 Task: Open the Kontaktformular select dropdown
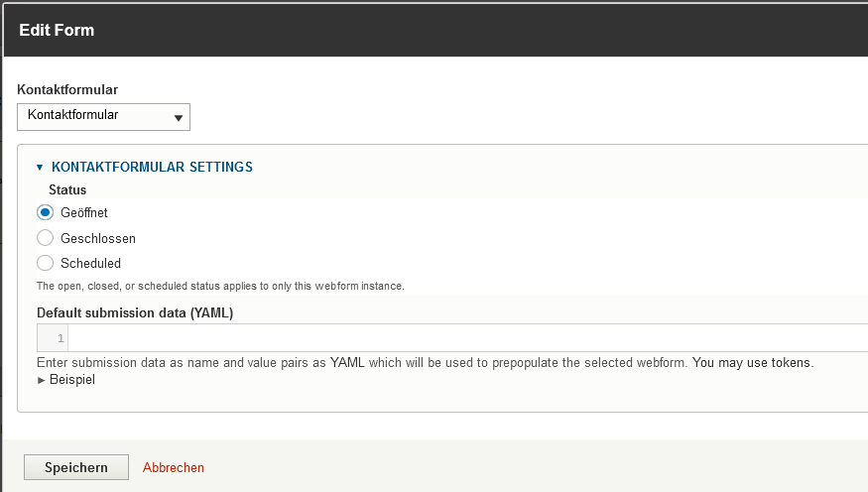103,116
